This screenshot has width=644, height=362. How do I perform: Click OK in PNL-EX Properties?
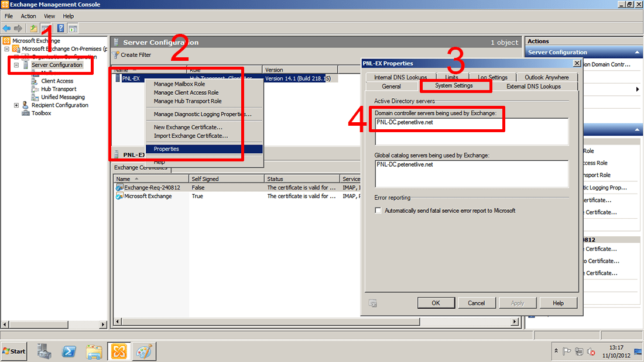pos(436,302)
